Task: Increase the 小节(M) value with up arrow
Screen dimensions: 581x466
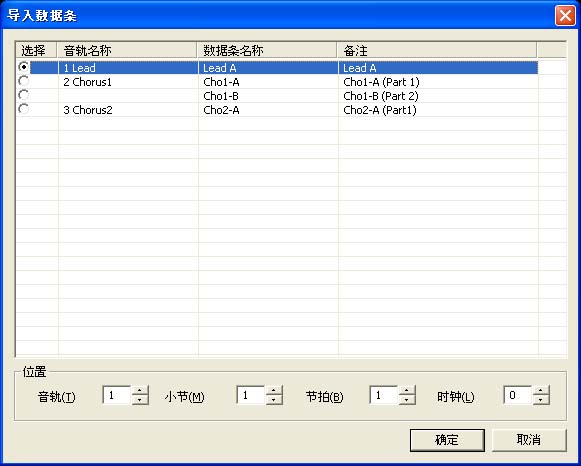Action: pyautogui.click(x=273, y=391)
